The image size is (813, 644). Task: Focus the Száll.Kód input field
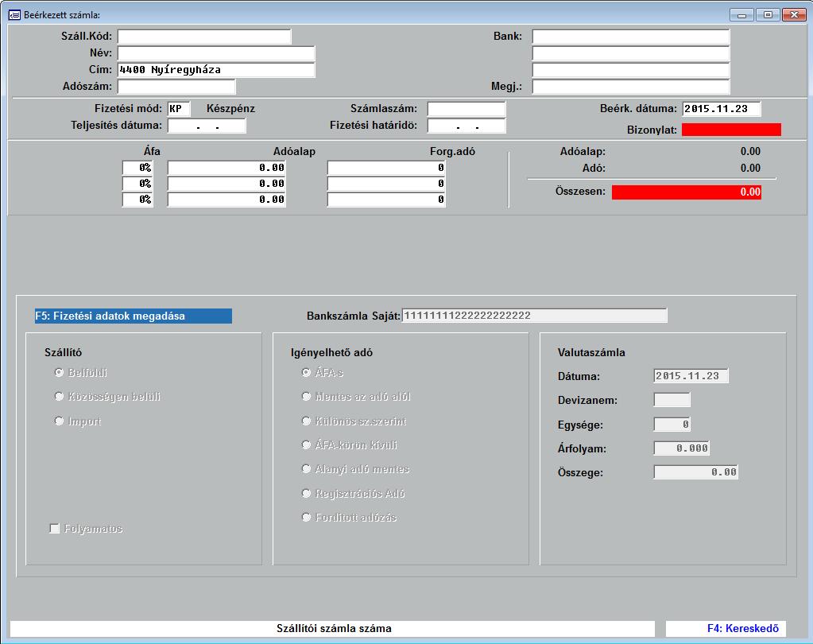(204, 37)
